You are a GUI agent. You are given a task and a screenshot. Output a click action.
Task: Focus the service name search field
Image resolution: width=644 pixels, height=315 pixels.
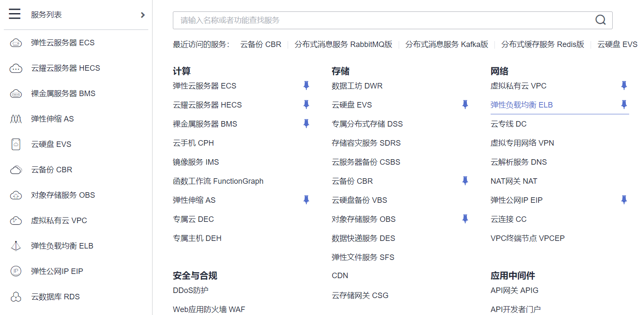point(392,20)
